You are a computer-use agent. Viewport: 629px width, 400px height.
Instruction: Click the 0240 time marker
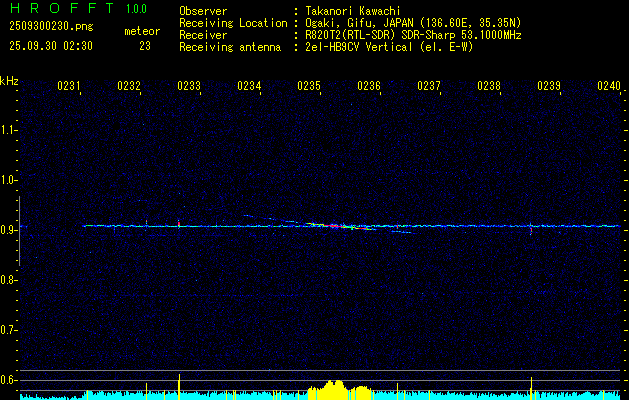tap(608, 87)
